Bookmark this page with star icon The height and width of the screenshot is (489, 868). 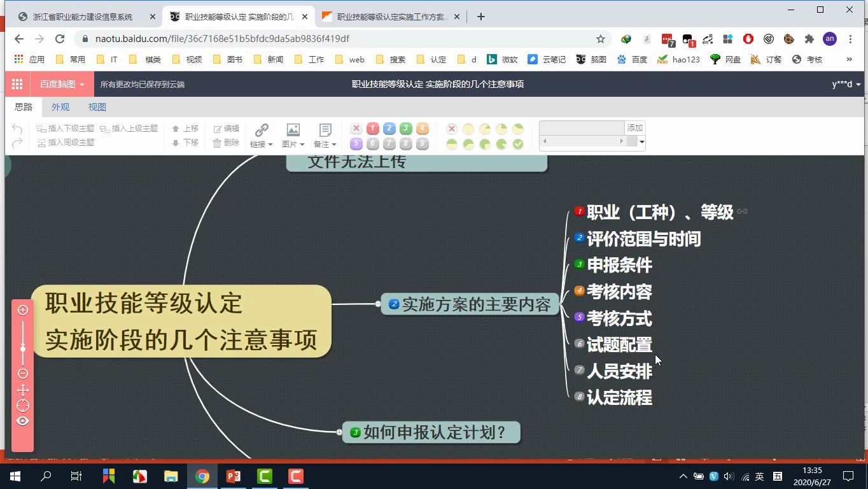(600, 39)
